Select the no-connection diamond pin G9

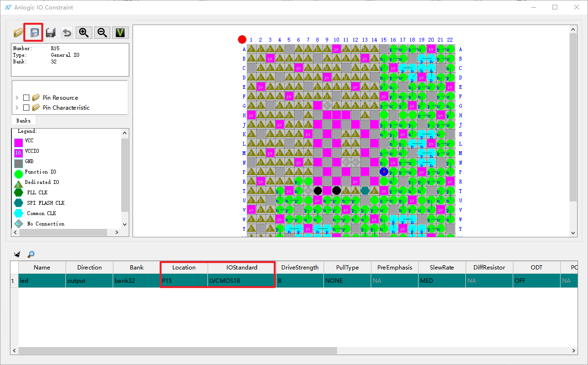coord(327,105)
